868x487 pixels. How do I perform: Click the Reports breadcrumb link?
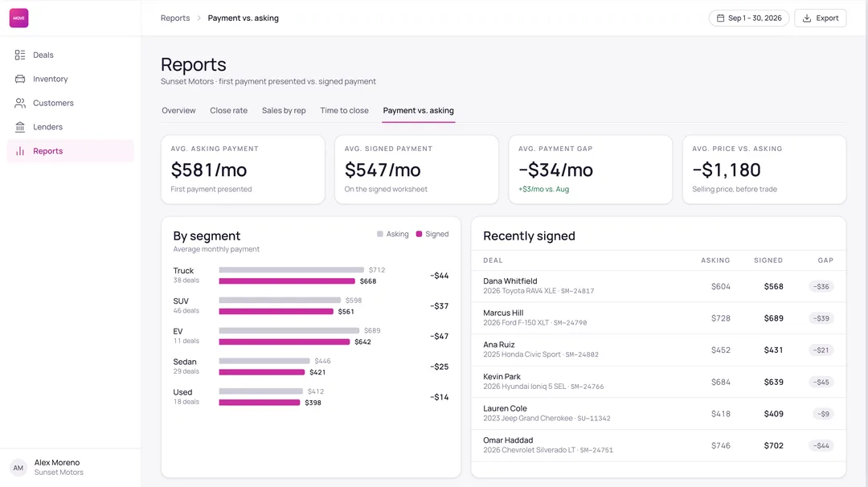(x=175, y=18)
